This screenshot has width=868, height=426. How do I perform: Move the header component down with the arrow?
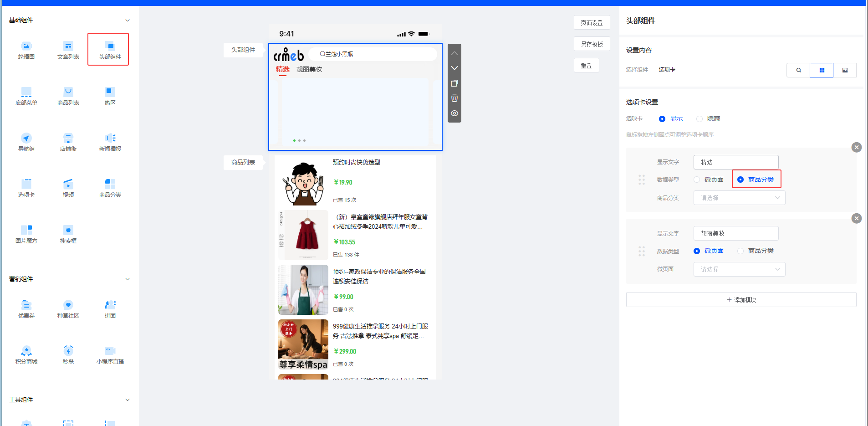click(454, 68)
